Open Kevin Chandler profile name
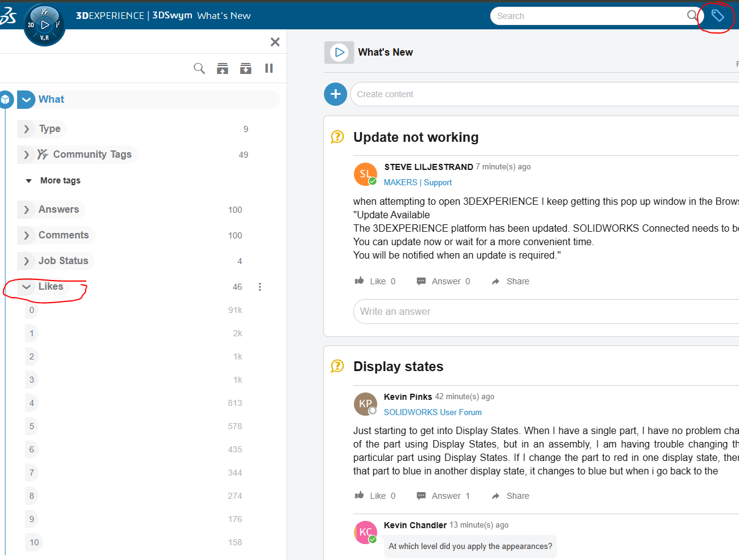Image resolution: width=739 pixels, height=560 pixels. pos(415,525)
